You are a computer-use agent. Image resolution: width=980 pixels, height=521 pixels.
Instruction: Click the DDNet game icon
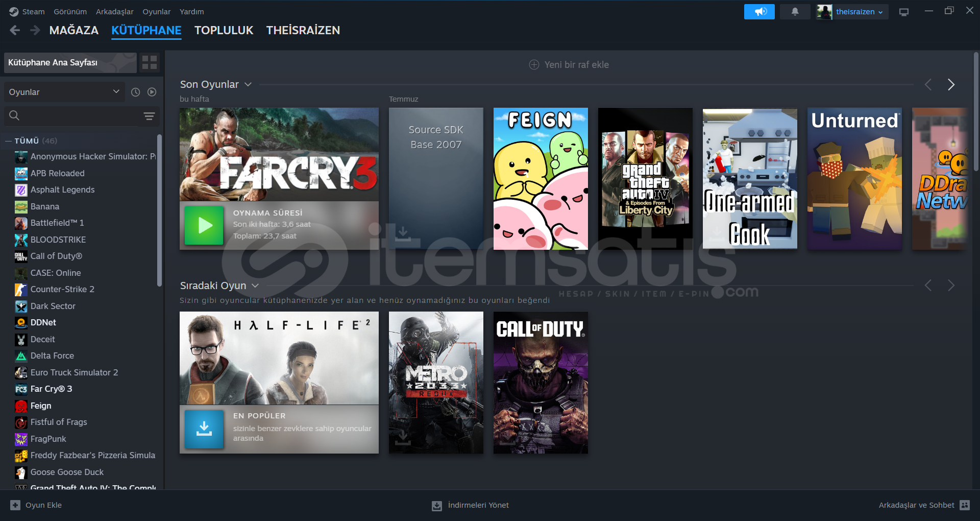coord(21,323)
